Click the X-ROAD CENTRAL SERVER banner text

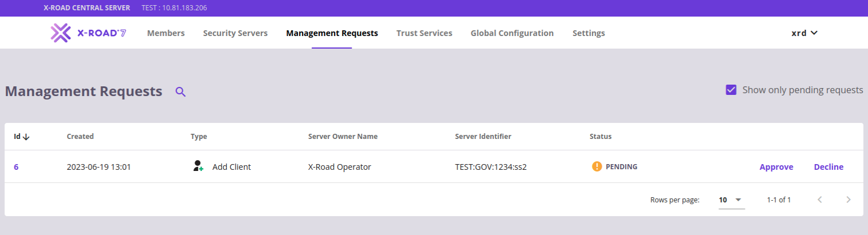pyautogui.click(x=87, y=8)
